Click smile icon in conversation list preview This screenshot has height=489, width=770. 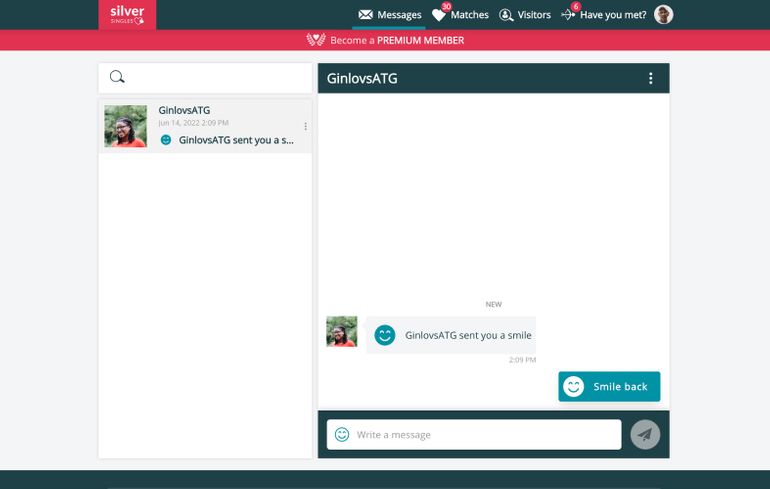[166, 140]
